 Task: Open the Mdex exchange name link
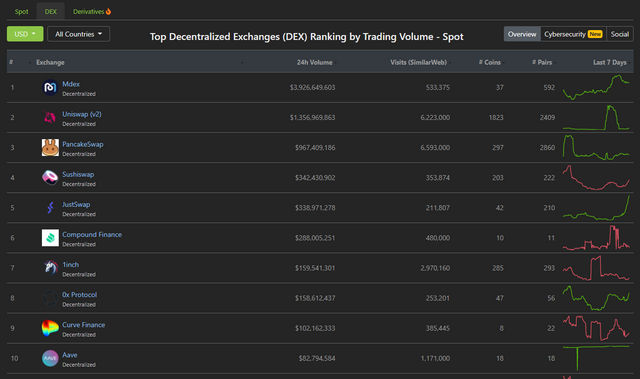click(x=71, y=84)
